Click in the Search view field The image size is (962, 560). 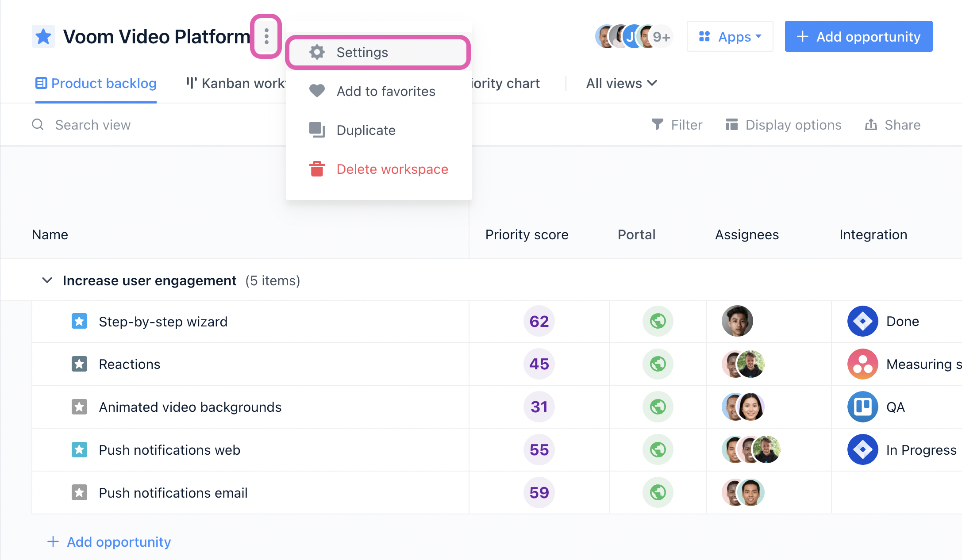pos(159,125)
